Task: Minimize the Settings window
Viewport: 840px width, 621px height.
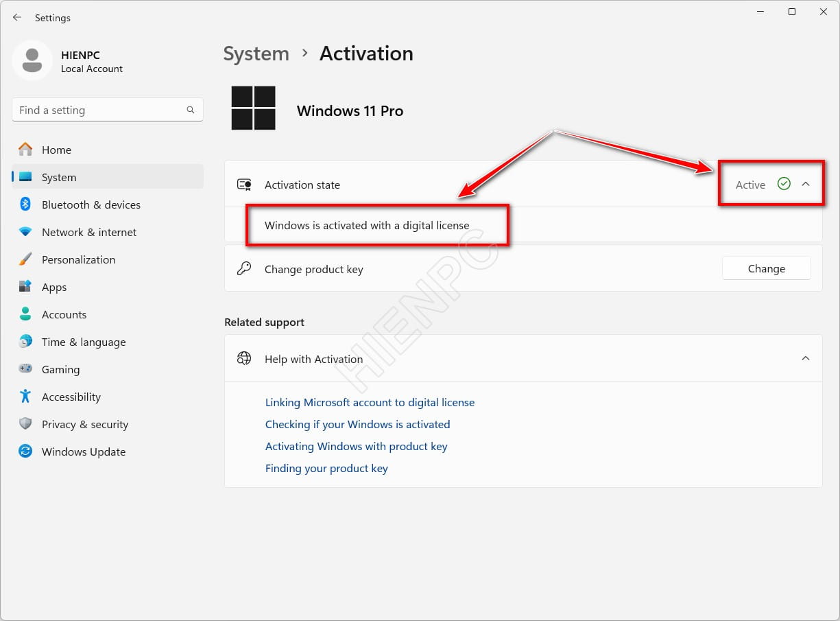Action: pos(760,12)
